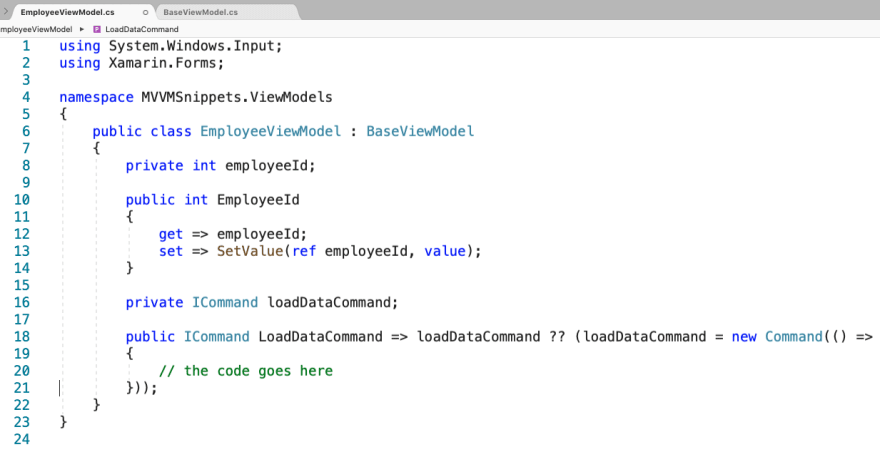Click 'ICommand' type on line 16
880x452 pixels.
(x=225, y=303)
